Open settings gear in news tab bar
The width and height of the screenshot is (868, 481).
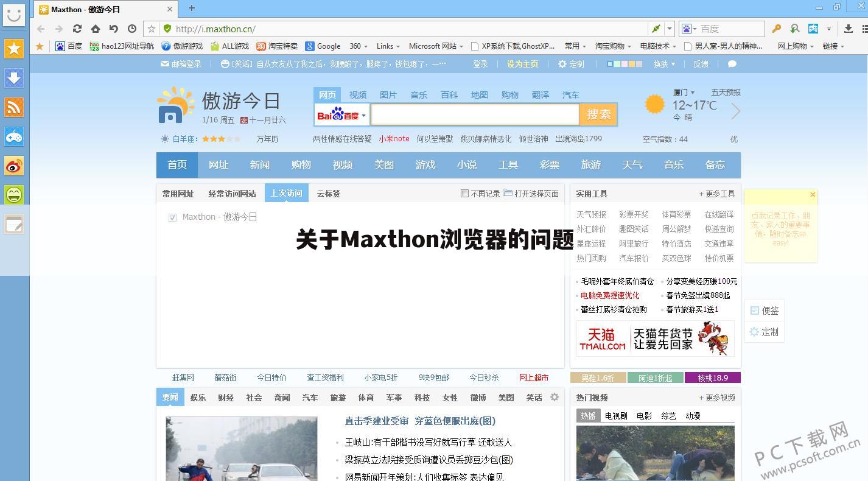tap(555, 397)
